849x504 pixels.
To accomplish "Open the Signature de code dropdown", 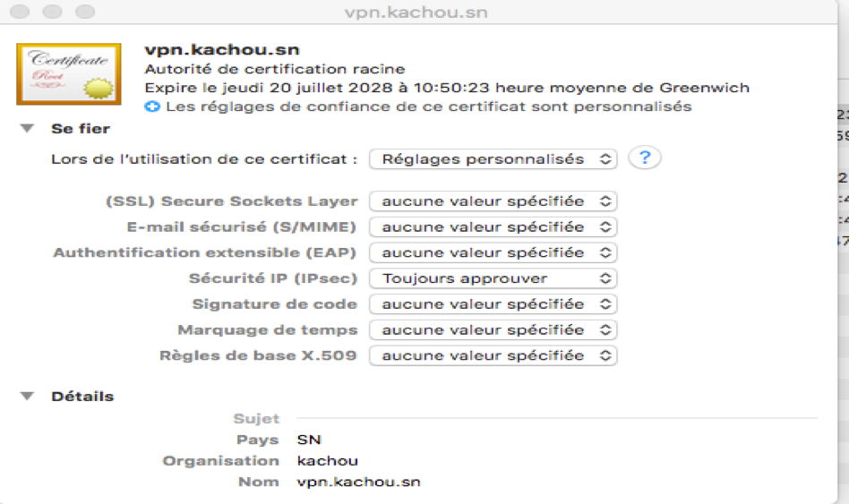I will point(493,304).
